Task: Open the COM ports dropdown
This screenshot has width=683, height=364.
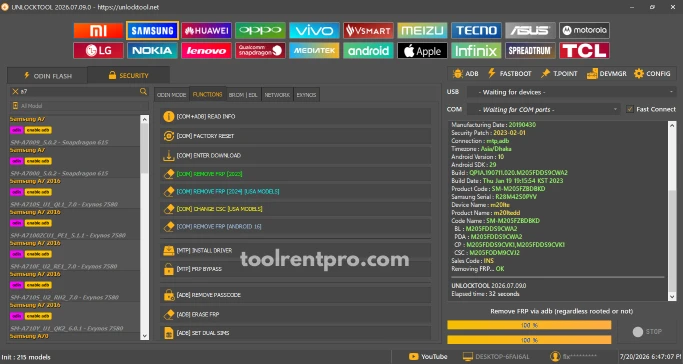Action: [x=544, y=109]
